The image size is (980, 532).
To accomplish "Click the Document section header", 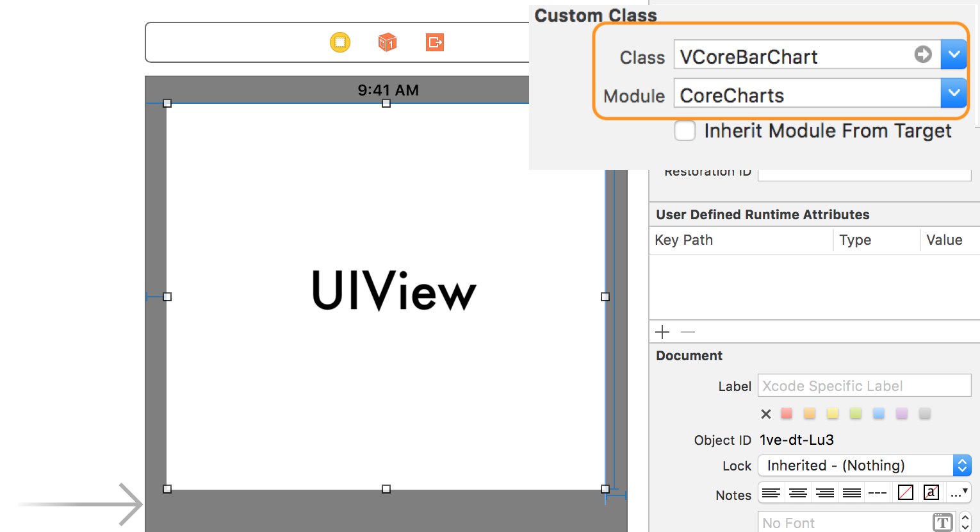I will [x=689, y=356].
